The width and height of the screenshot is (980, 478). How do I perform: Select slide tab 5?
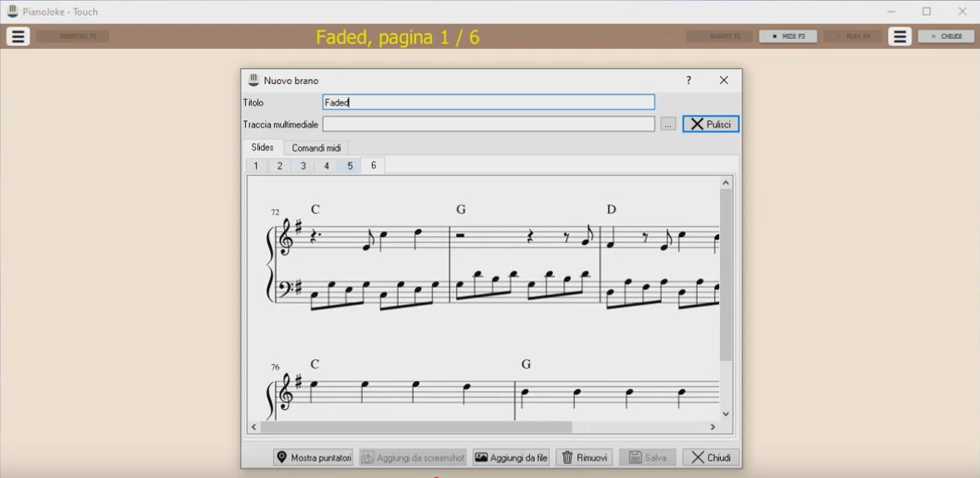(350, 166)
